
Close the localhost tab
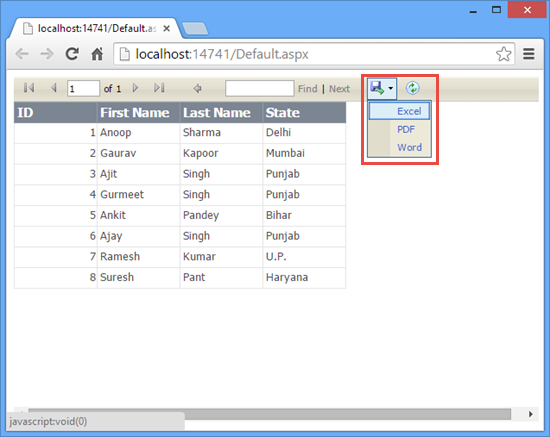167,28
